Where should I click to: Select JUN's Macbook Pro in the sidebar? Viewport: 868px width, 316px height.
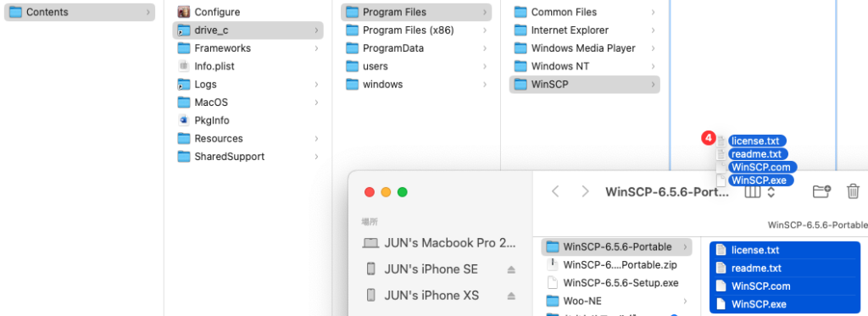pyautogui.click(x=439, y=243)
